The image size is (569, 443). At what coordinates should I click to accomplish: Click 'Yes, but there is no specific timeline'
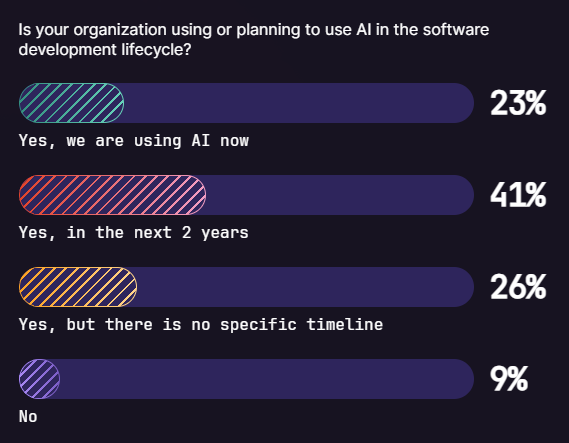(201, 324)
